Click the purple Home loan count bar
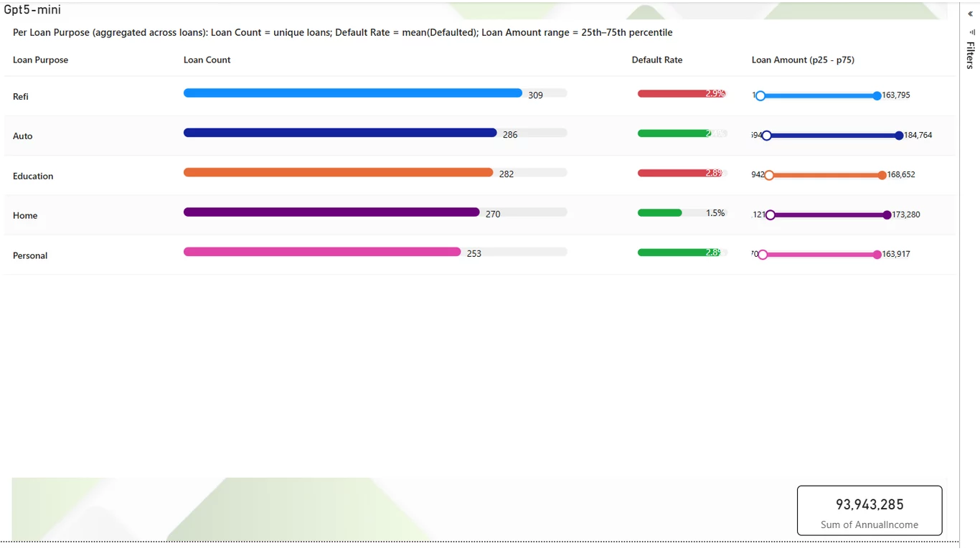 coord(331,212)
